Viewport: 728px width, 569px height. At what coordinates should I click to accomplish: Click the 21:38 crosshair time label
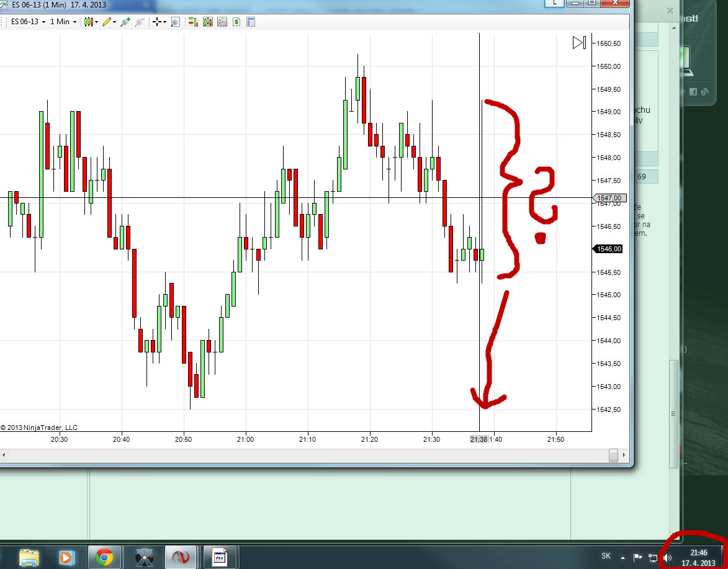pyautogui.click(x=479, y=439)
